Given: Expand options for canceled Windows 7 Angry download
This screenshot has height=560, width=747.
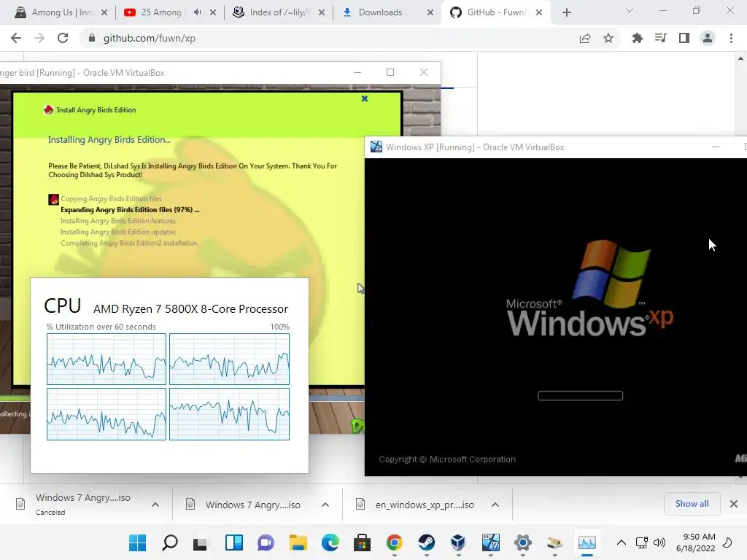Looking at the screenshot, I should [155, 505].
